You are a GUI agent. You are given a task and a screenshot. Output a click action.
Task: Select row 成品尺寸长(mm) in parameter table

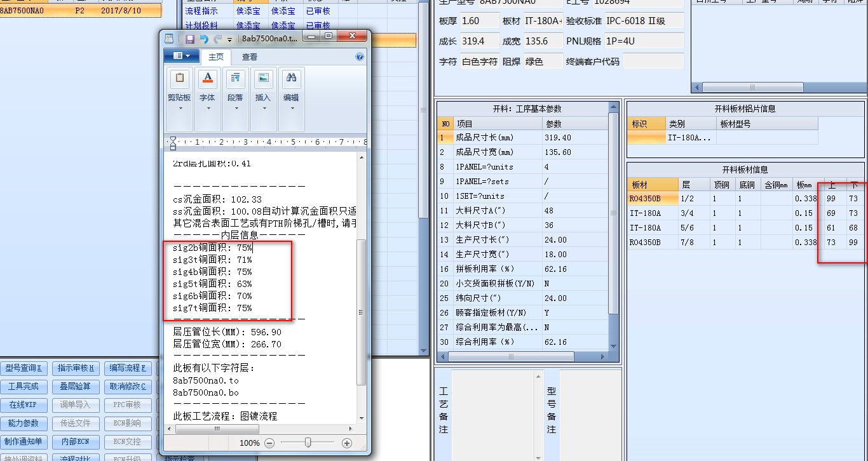pyautogui.click(x=522, y=137)
